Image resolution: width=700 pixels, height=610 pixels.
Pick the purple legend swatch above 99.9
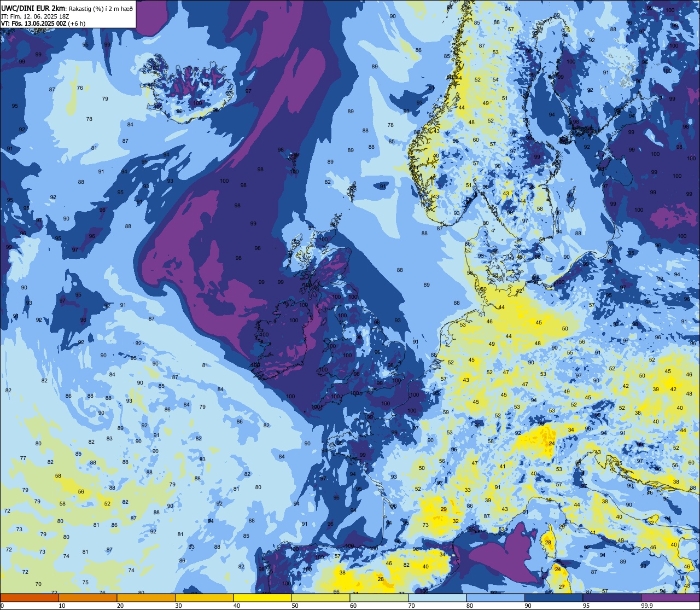[x=670, y=597]
